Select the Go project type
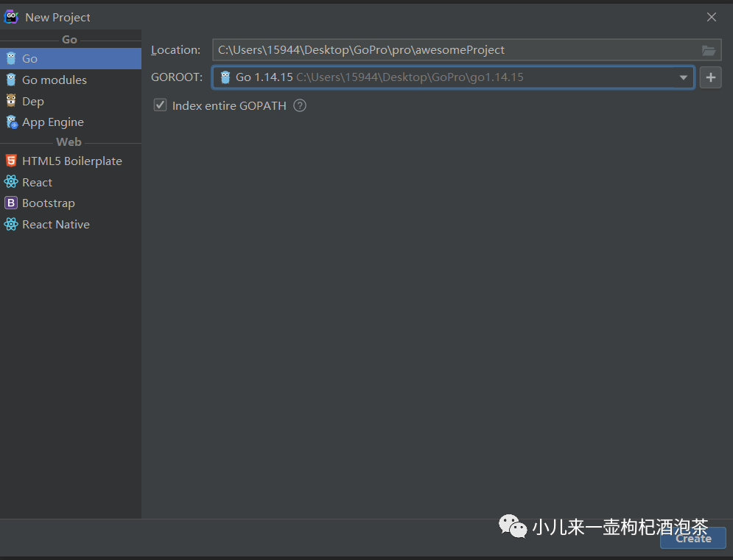Viewport: 733px width, 560px height. [71, 58]
